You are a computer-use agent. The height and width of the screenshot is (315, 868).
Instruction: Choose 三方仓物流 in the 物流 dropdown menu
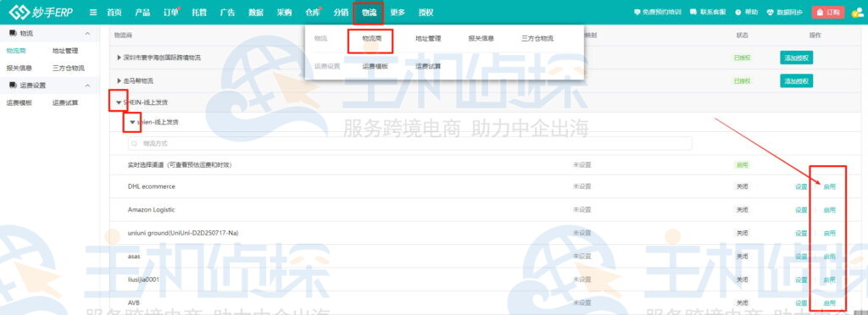537,39
